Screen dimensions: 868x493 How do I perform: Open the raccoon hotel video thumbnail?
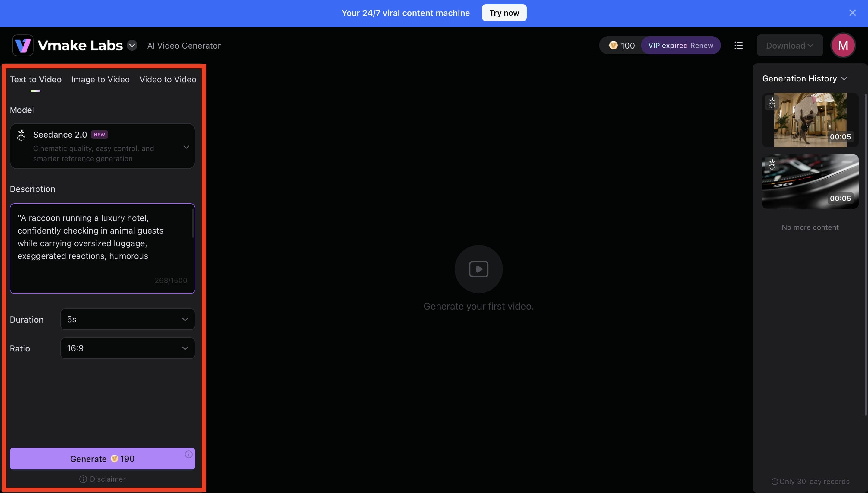[x=810, y=120]
